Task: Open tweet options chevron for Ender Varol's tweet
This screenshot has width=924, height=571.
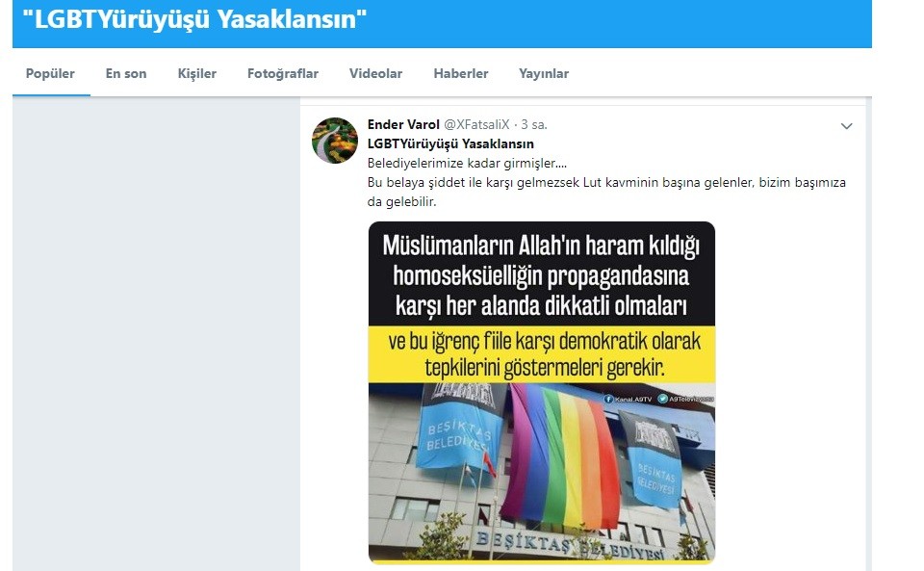Action: [x=846, y=126]
